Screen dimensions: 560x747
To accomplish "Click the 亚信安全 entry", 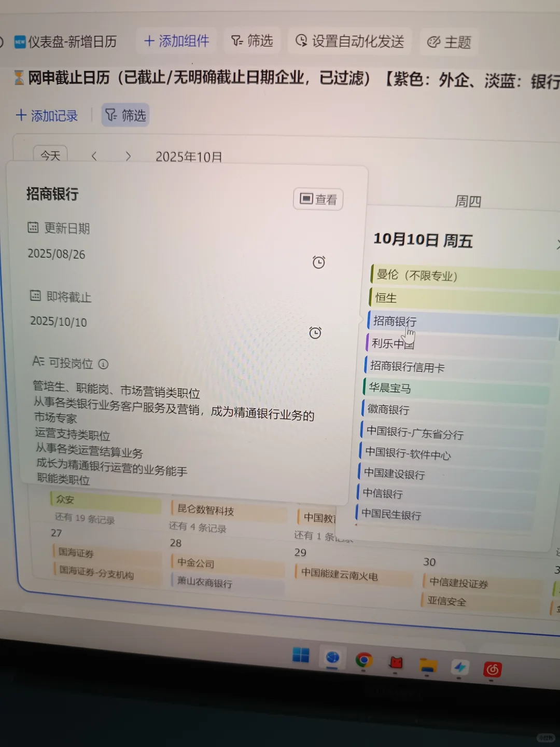I will pos(481,603).
